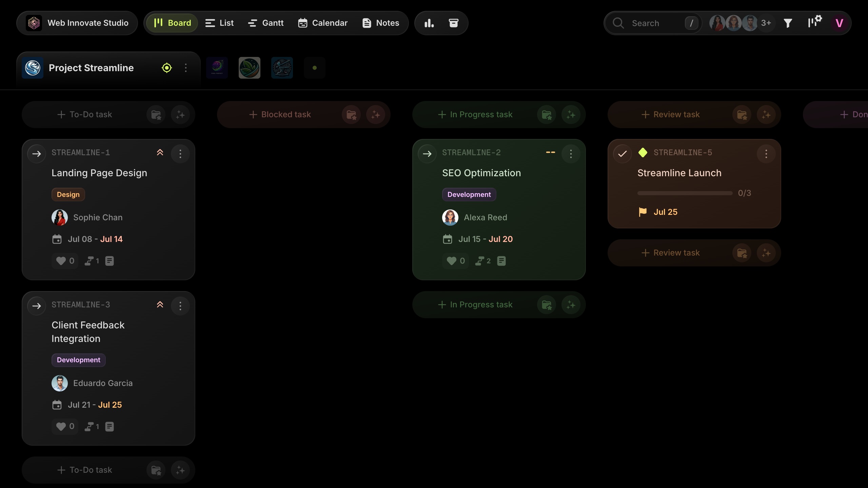Open the archive box icon
Viewport: 868px width, 488px height.
(x=454, y=23)
